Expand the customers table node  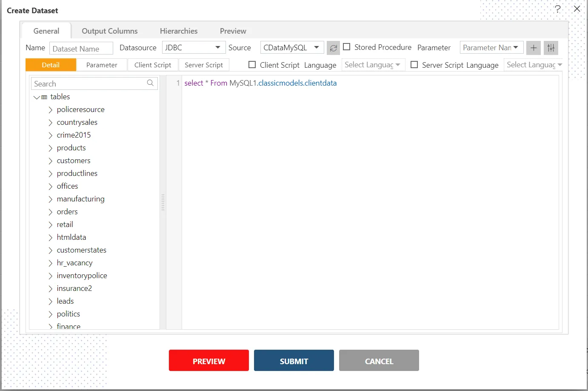(x=51, y=161)
